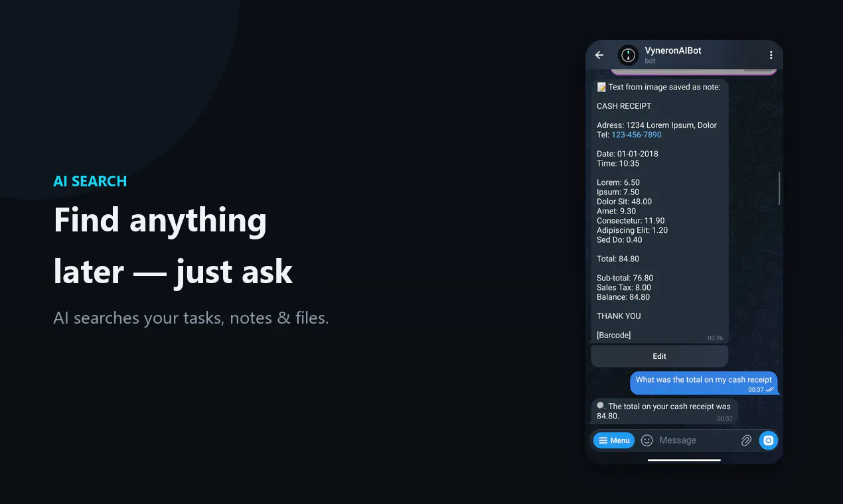Image resolution: width=843 pixels, height=504 pixels.
Task: Open the VyneronAIBot profile avatar
Action: pos(628,55)
